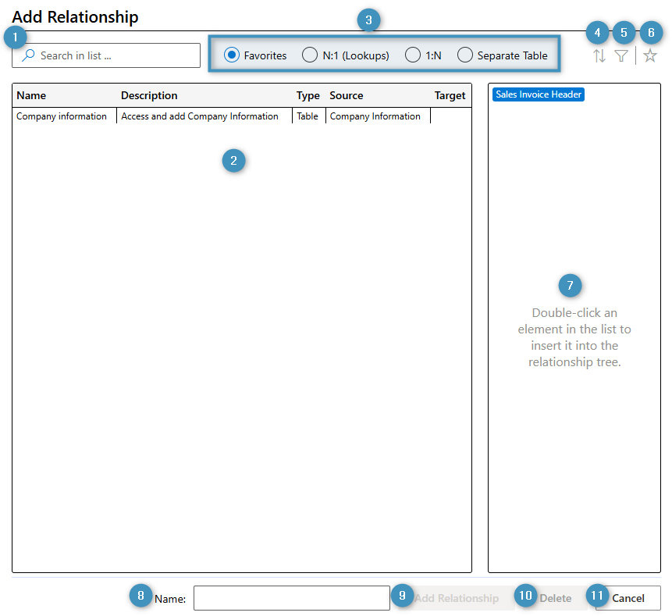The image size is (672, 616).
Task: Select the N:1 (Lookups) radio button
Action: tap(309, 55)
